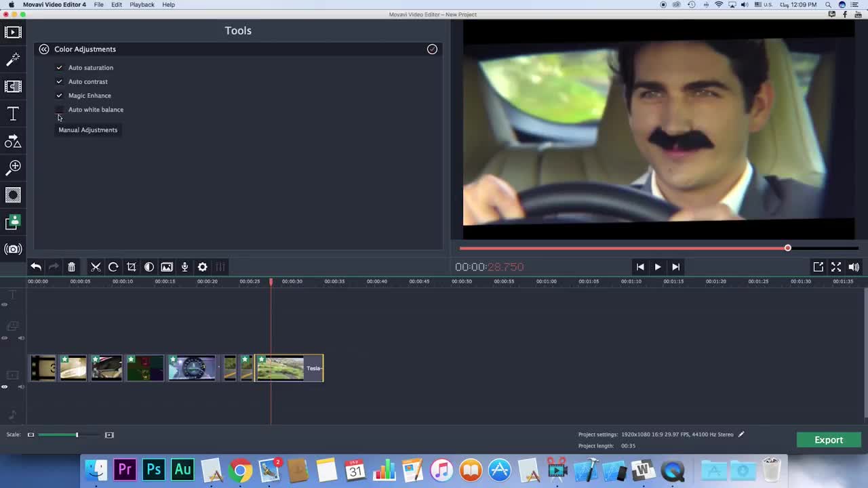Screen dimensions: 868x488
Task: Click the red playhead marker on ruler
Action: 271,281
